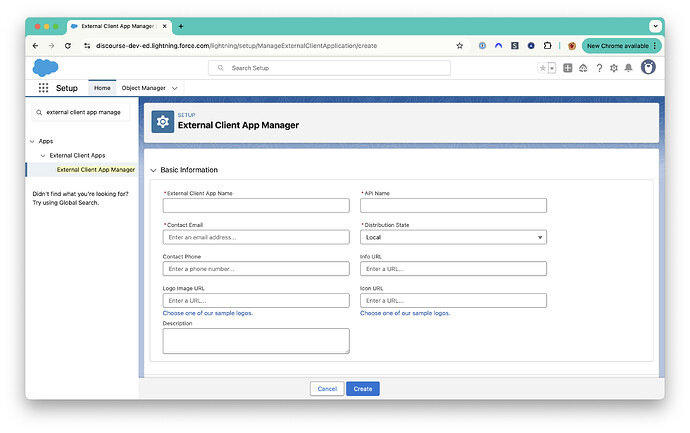Close the External Client App Manager tab

click(x=165, y=26)
